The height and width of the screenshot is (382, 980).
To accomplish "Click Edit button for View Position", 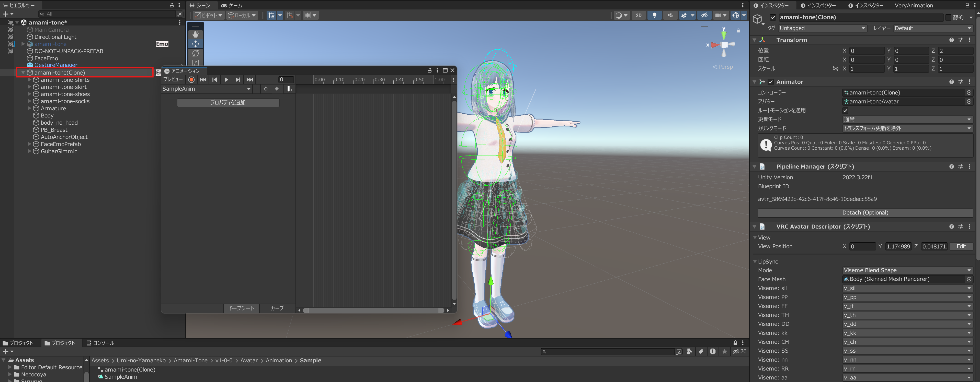I will click(x=961, y=246).
